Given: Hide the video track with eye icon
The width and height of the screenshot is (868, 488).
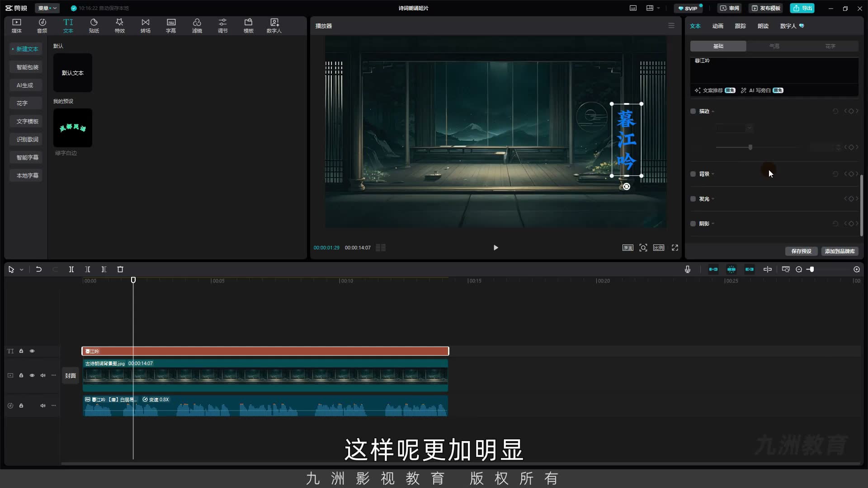Looking at the screenshot, I should [x=32, y=375].
